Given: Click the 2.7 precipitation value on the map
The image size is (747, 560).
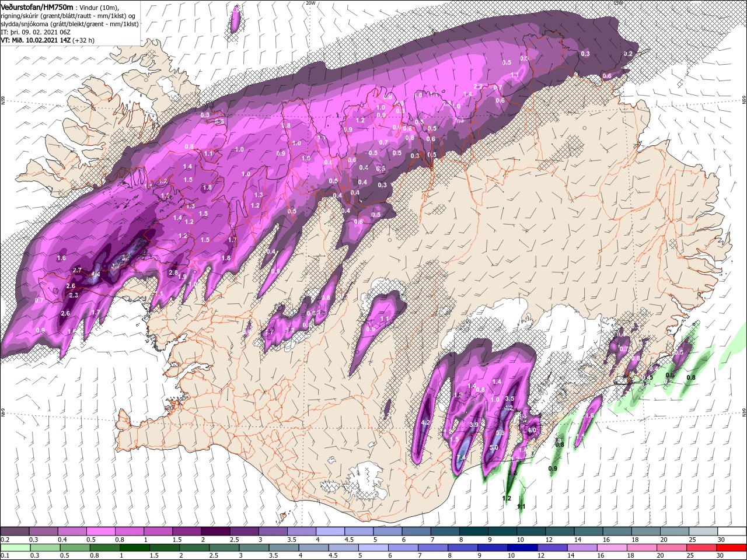Looking at the screenshot, I should pyautogui.click(x=77, y=270).
